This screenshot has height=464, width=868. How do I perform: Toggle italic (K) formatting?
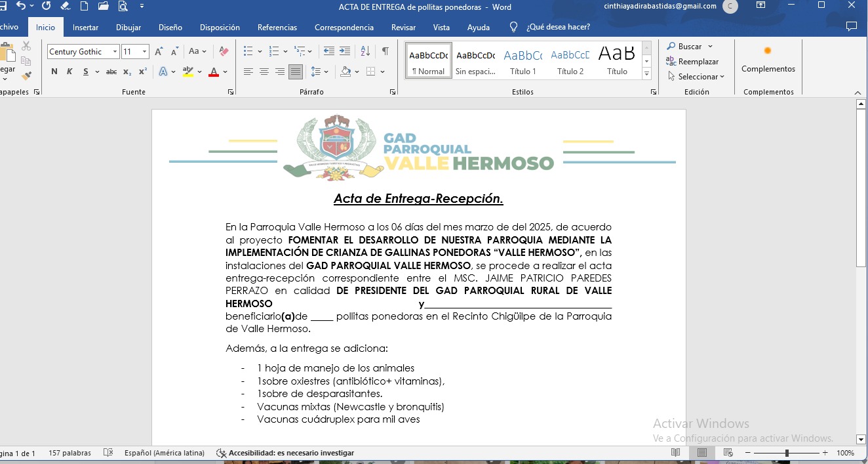[x=69, y=72]
